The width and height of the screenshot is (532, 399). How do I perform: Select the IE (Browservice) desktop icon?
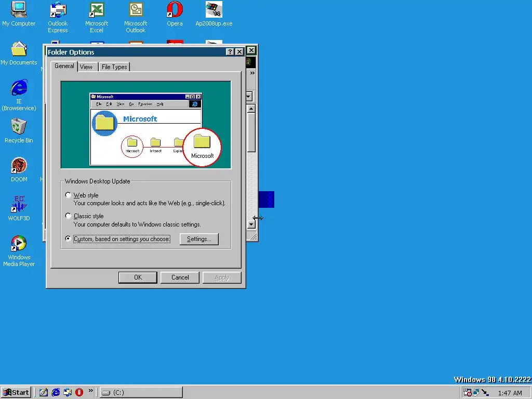pyautogui.click(x=19, y=95)
